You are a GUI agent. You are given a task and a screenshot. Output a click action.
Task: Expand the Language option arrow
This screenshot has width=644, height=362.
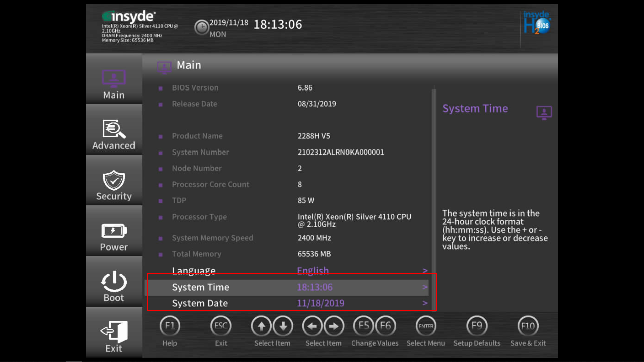point(425,270)
